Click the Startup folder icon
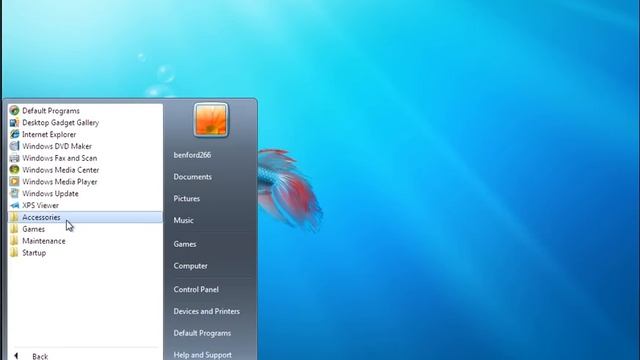 [x=15, y=253]
